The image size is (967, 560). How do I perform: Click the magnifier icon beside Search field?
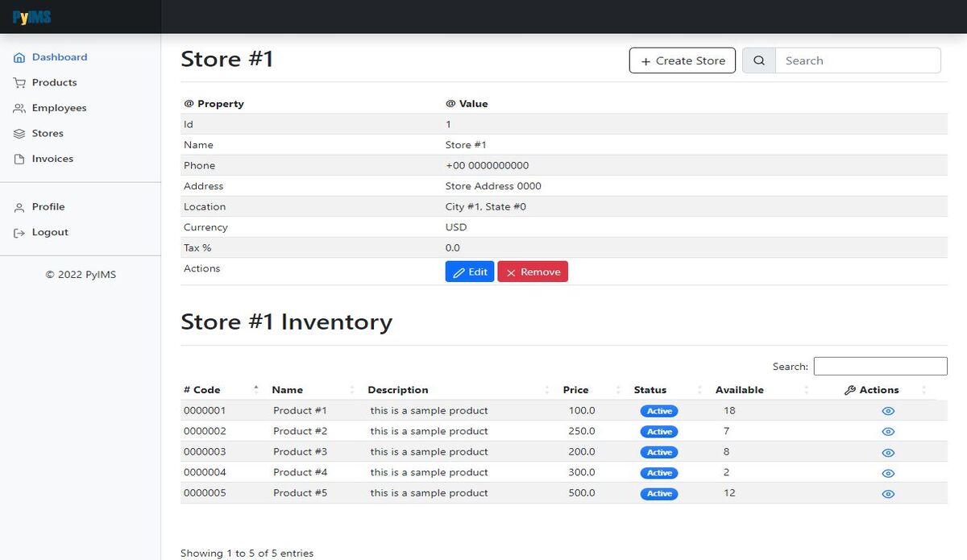[759, 60]
